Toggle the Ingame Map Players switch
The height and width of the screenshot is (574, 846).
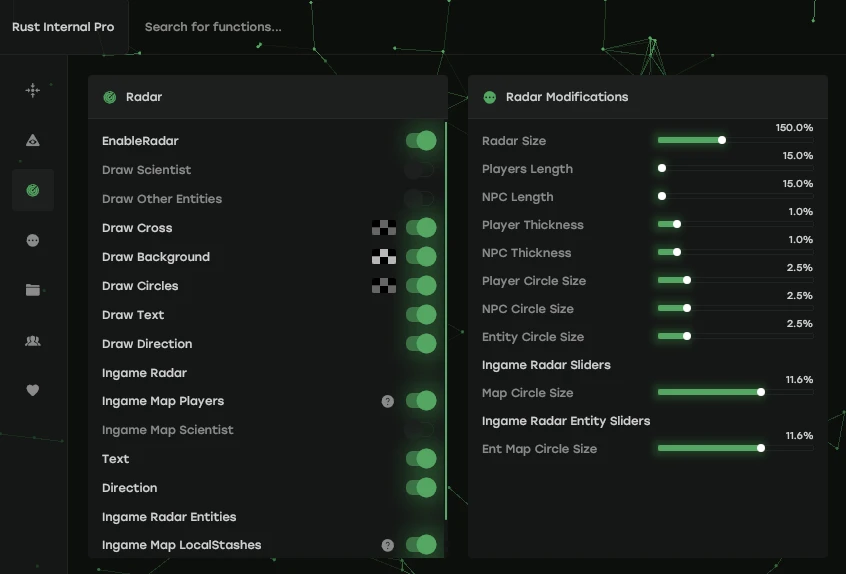[x=421, y=401]
